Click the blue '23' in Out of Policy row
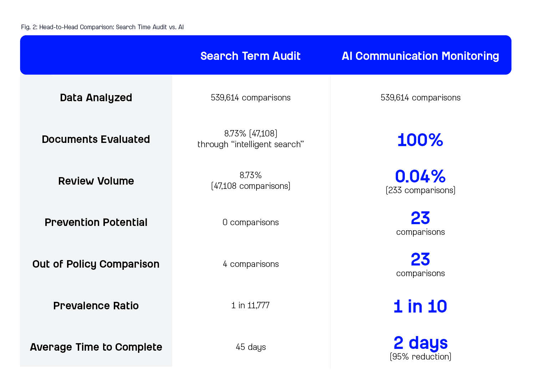The width and height of the screenshot is (535, 392). (420, 259)
